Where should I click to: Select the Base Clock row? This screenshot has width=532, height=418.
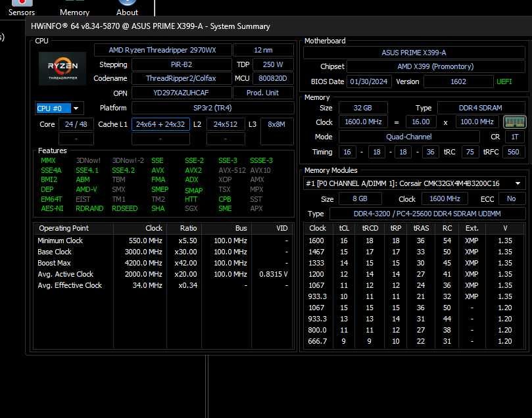pos(163,252)
